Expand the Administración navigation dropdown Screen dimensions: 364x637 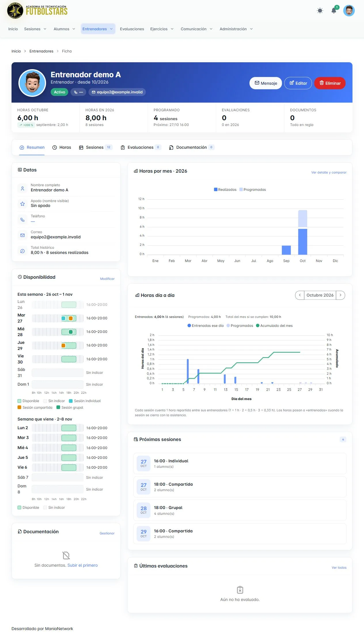[236, 29]
